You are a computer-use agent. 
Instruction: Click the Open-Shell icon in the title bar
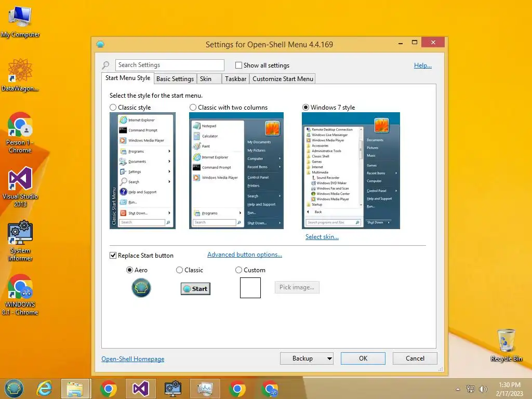coord(100,44)
